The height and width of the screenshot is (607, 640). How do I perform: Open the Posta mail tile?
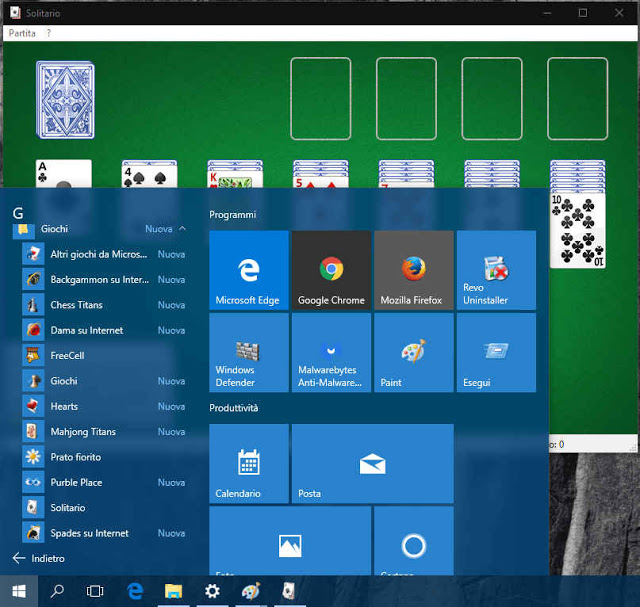pyautogui.click(x=373, y=464)
